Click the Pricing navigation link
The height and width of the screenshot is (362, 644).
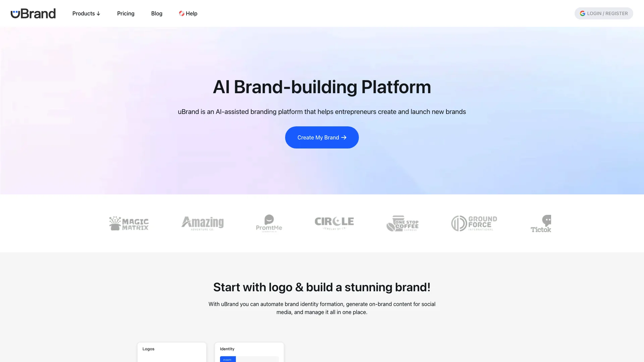coord(126,13)
